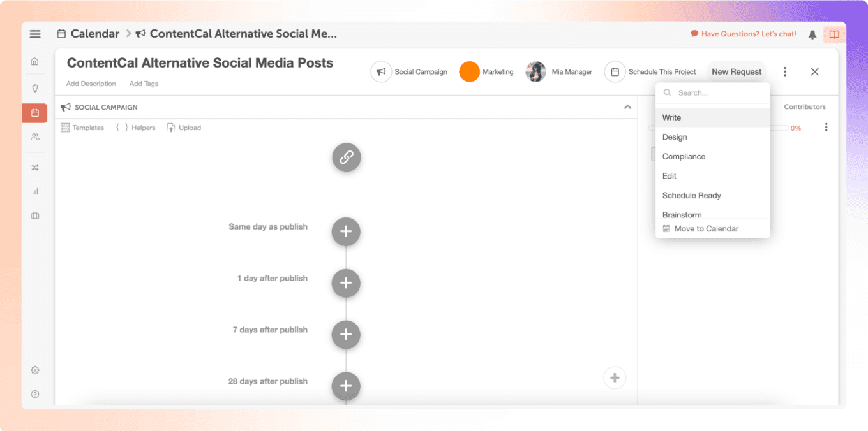The image size is (868, 431).
Task: Add post for 7 days after publish
Action: pos(346,335)
